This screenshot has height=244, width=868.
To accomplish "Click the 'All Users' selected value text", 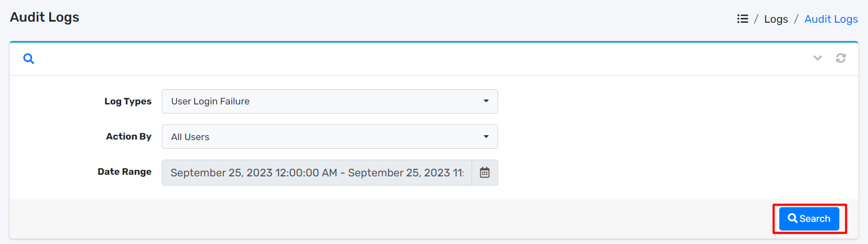I will [190, 137].
